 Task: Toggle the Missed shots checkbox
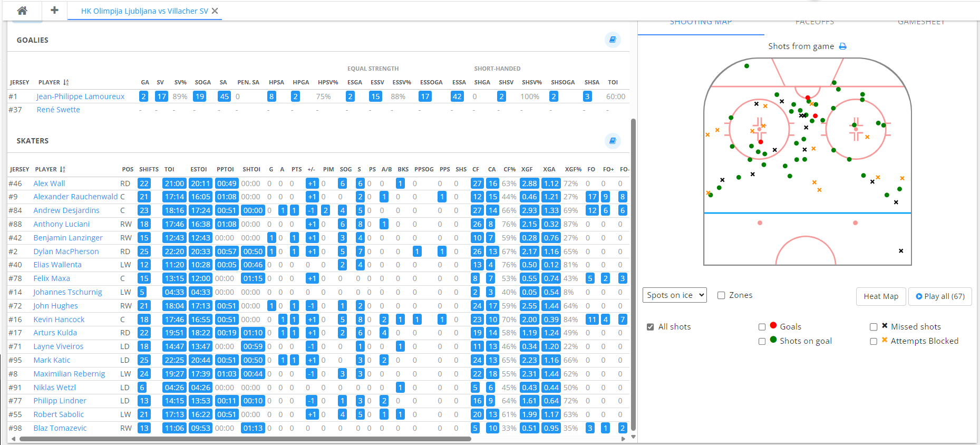[x=874, y=327]
